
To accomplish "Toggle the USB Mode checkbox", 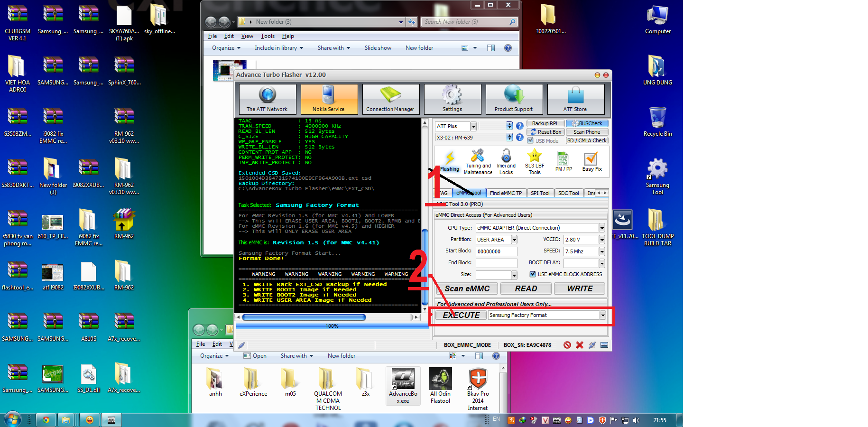I will [x=530, y=140].
